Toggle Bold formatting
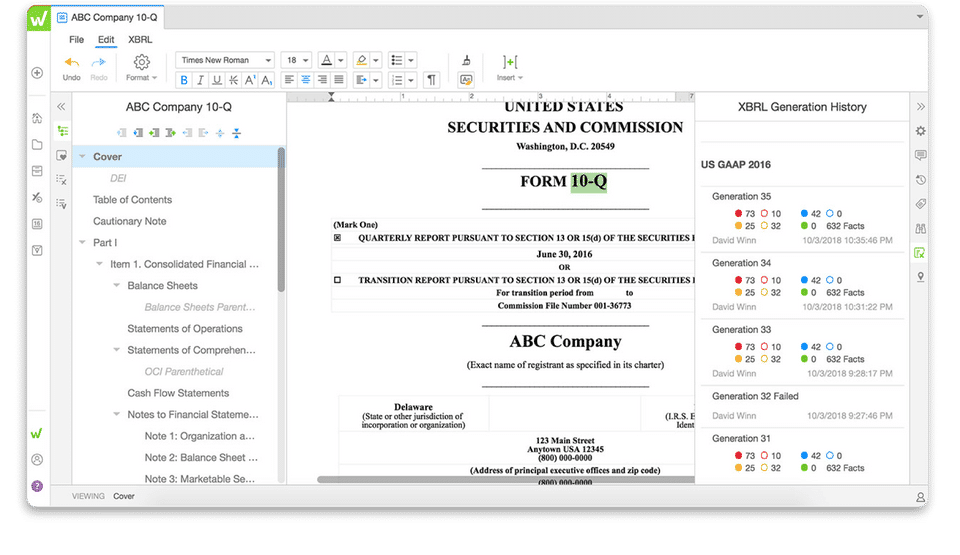Screen dimensions: 960x555 [x=184, y=80]
